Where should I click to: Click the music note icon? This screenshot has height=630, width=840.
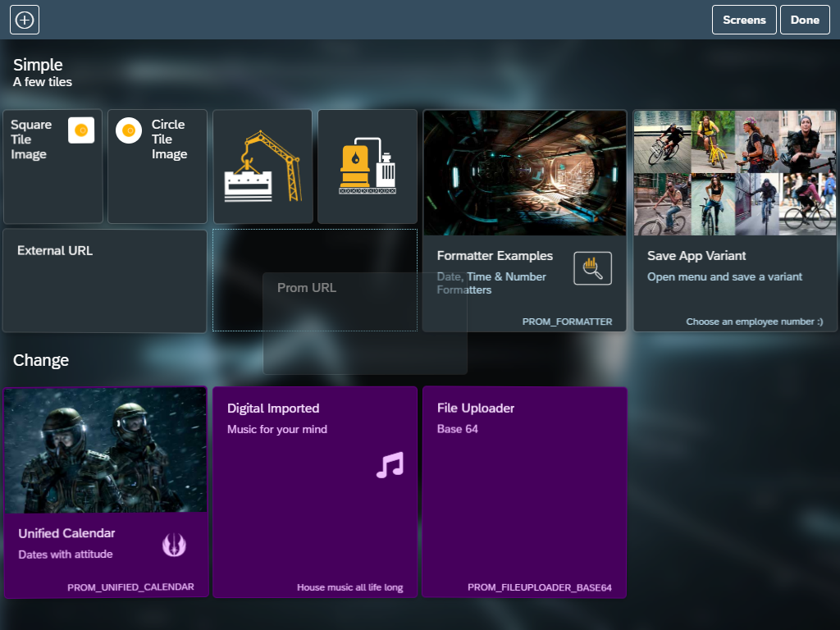(x=390, y=465)
